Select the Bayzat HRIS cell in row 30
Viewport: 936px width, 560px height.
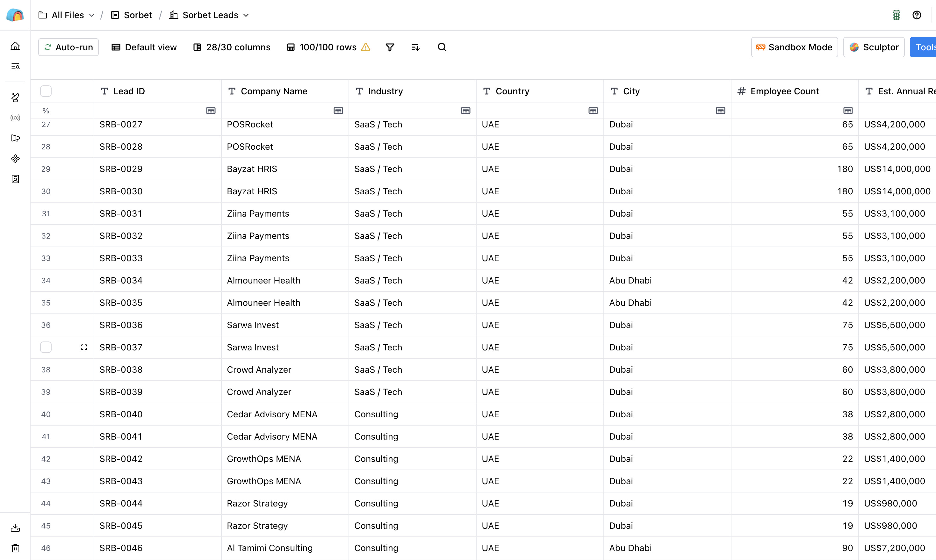pyautogui.click(x=285, y=191)
